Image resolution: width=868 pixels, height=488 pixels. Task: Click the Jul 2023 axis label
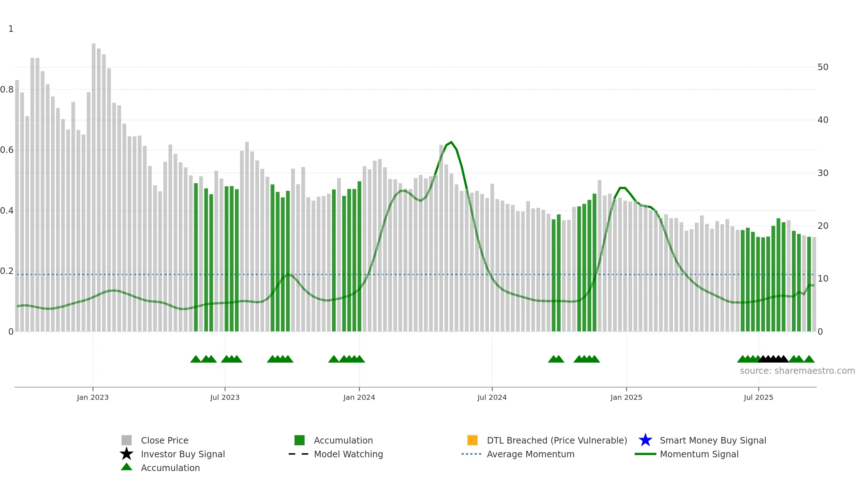(225, 397)
